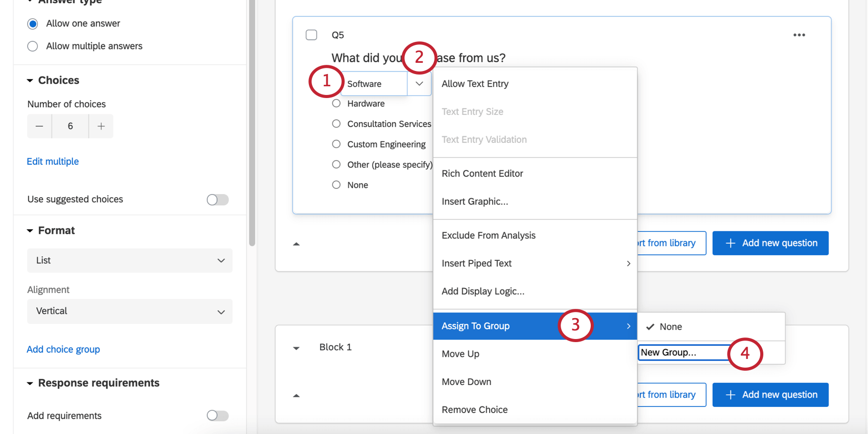Collapse the Block 1 triangle arrow

coord(296,348)
